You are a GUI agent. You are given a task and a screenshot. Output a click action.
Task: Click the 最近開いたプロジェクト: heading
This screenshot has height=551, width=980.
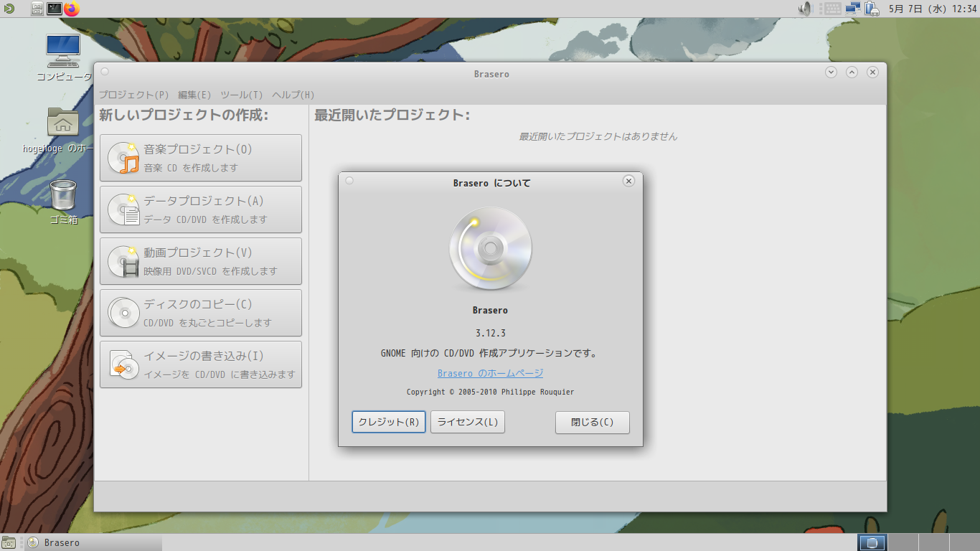click(392, 115)
